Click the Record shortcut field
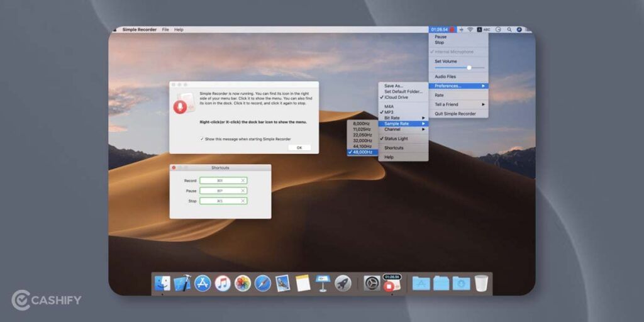 223,180
